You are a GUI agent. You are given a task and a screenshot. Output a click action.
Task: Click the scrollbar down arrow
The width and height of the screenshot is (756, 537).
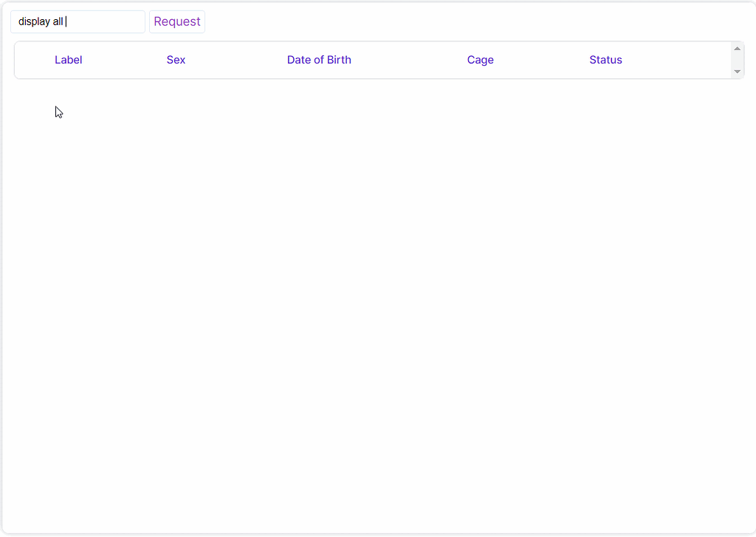737,72
